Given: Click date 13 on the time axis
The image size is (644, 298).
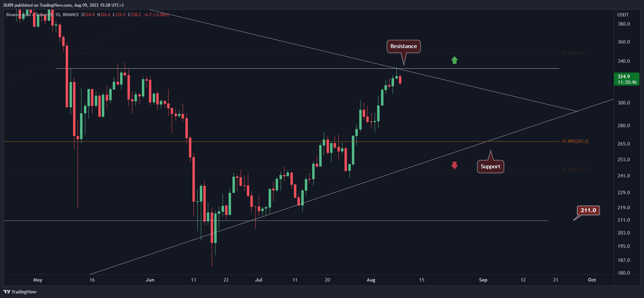Looking at the screenshot, I should point(193,280).
